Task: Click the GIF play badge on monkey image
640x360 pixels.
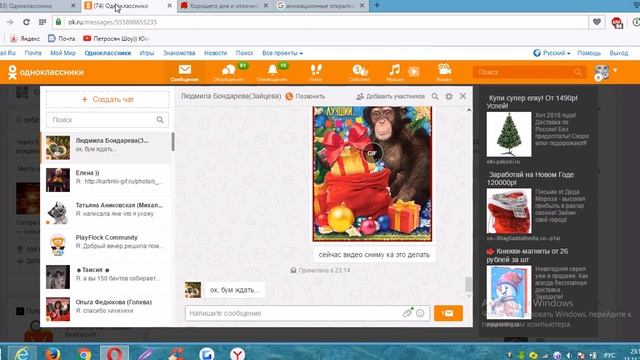Action: 372,153
